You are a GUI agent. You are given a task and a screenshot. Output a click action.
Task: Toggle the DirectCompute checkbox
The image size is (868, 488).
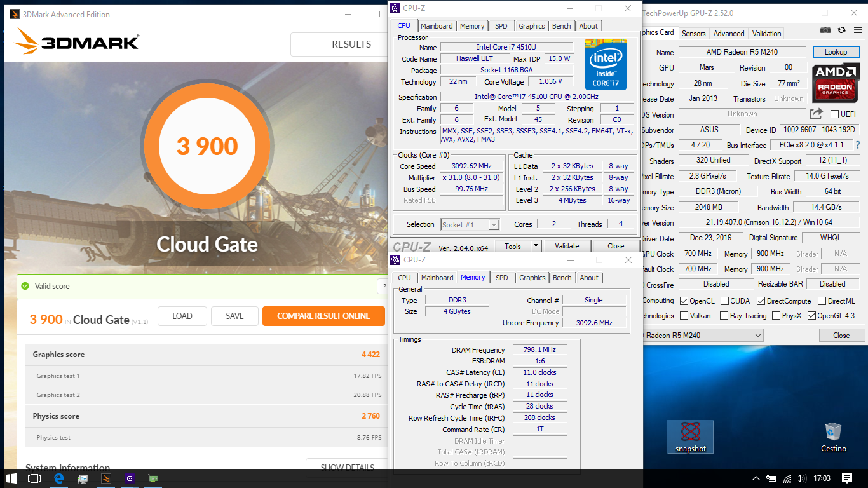point(761,301)
